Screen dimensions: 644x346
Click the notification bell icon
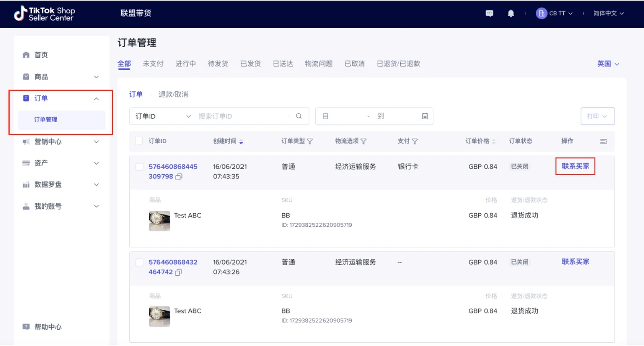(511, 14)
